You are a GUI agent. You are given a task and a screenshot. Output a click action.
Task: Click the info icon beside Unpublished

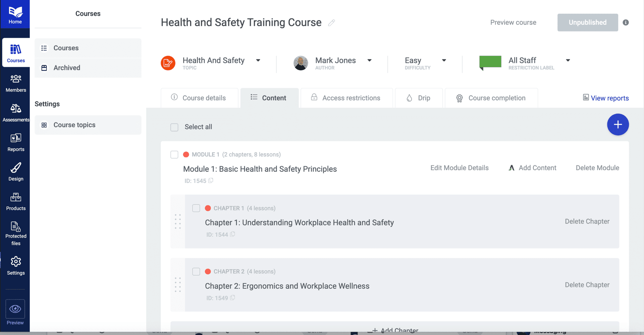(626, 22)
